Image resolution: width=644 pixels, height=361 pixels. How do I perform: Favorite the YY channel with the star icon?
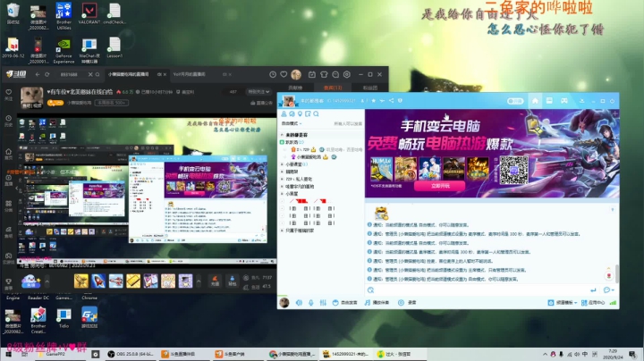(373, 100)
